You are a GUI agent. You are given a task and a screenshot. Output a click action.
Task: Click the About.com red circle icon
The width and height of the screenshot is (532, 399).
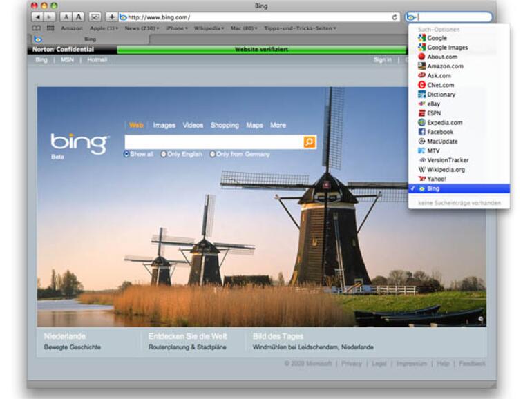coord(421,57)
